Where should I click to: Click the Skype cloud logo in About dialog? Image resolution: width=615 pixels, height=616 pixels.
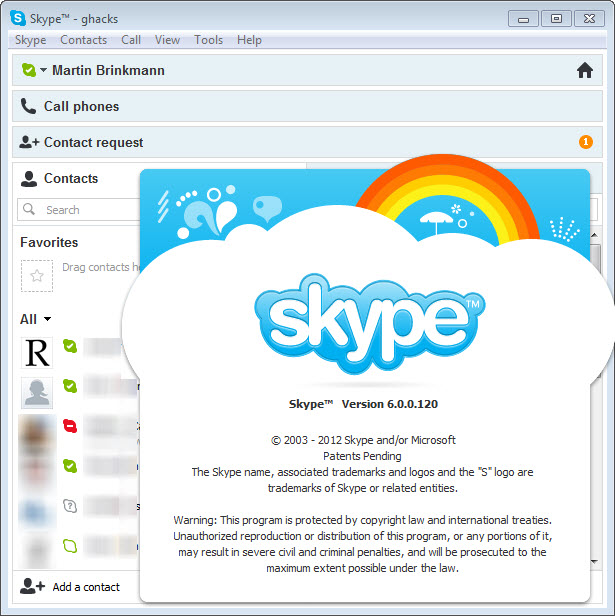(x=369, y=324)
